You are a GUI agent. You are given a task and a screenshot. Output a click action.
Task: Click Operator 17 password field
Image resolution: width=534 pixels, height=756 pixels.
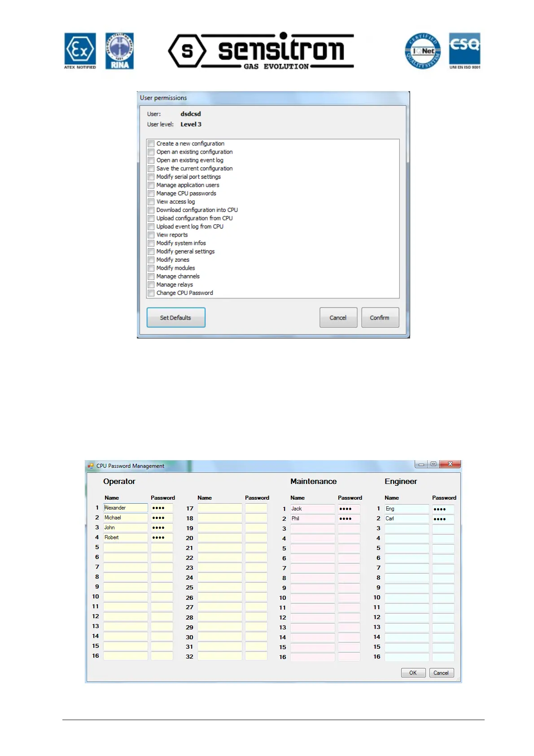[256, 508]
